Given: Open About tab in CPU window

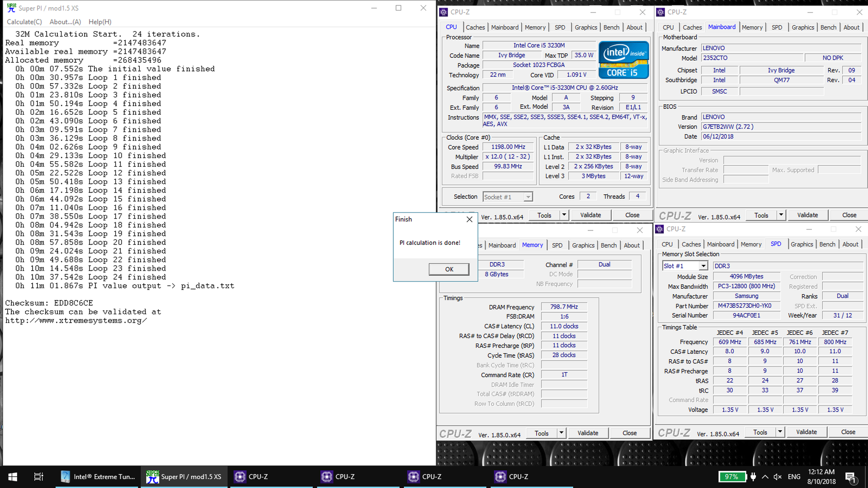Looking at the screenshot, I should 634,28.
